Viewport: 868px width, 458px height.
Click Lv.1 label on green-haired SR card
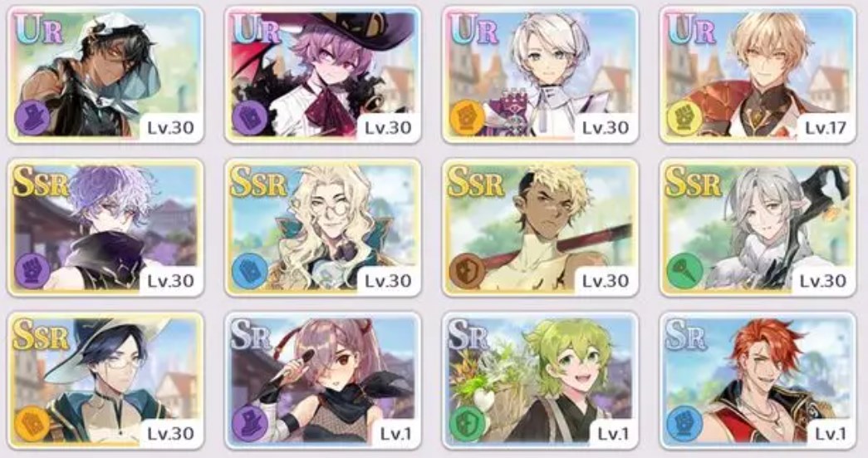[613, 434]
